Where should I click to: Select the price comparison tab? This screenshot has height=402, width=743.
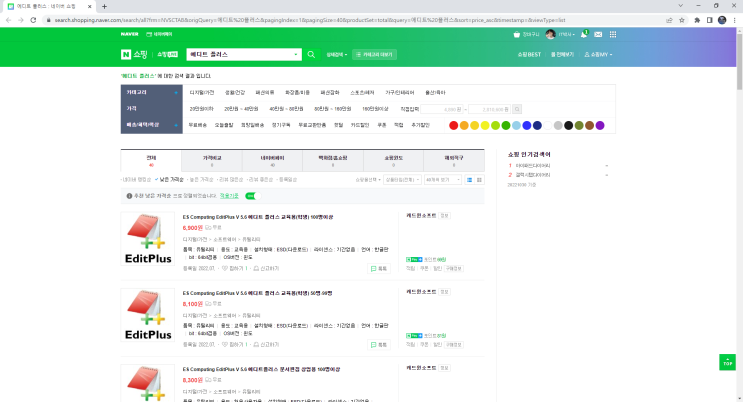(x=212, y=160)
